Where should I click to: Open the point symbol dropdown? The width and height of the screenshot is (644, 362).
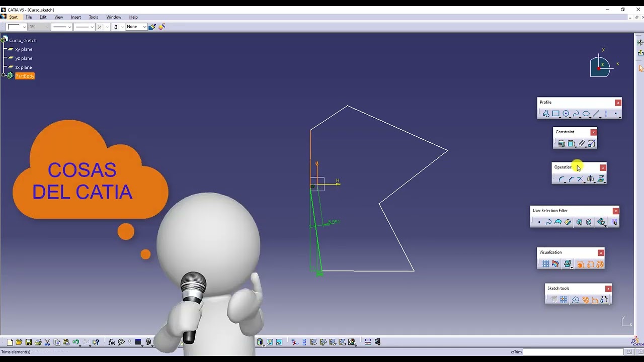pos(102,27)
